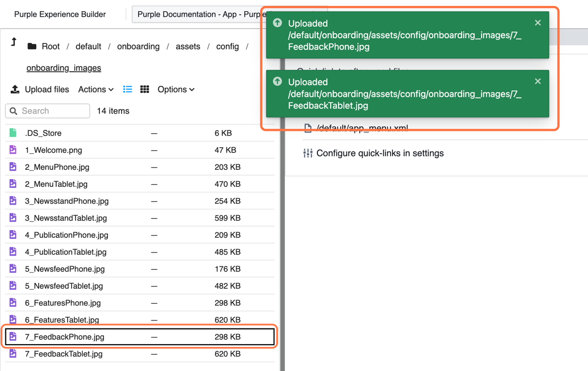Select the .DS_Store file name
The width and height of the screenshot is (588, 371).
(43, 133)
